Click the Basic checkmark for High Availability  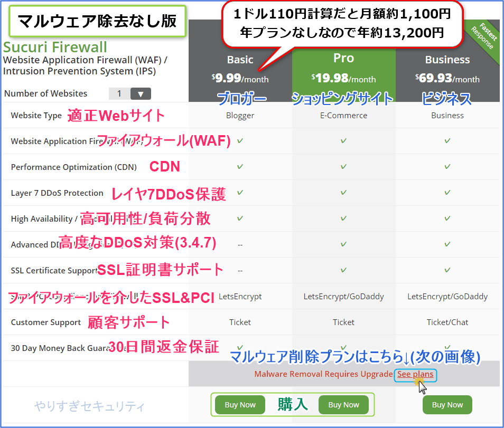tap(240, 218)
